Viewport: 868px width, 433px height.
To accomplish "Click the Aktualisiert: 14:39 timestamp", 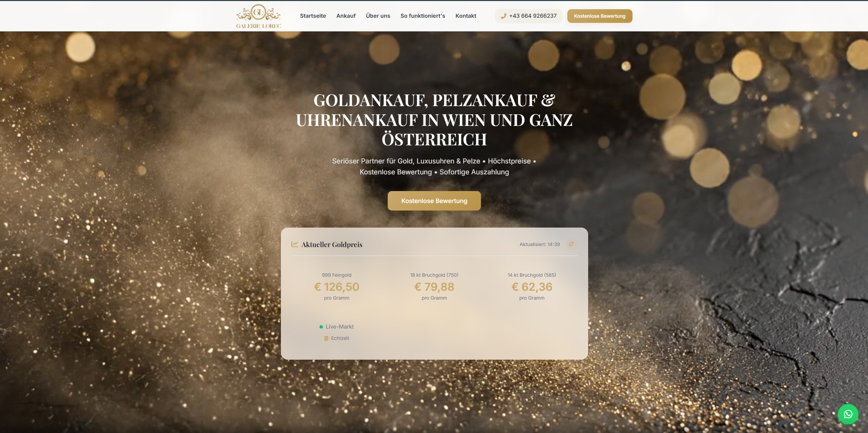I will (539, 244).
